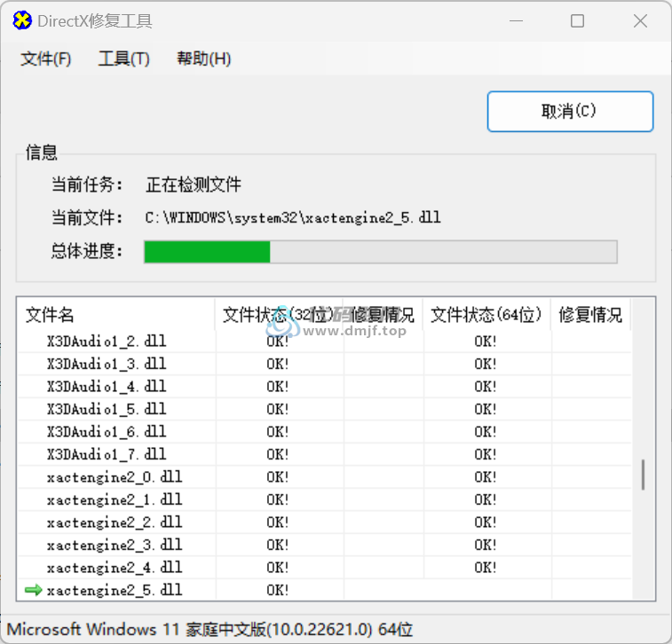Click the DirectX repair tool title icon
This screenshot has height=644, width=672.
click(22, 20)
